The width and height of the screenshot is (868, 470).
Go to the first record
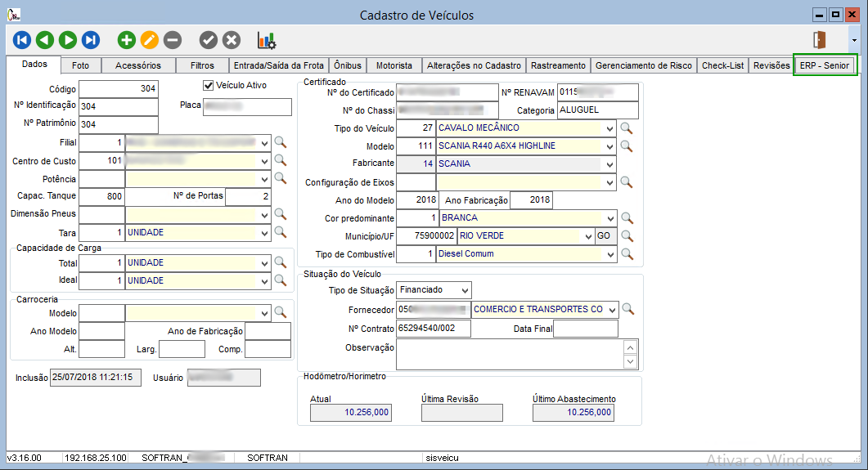[22, 39]
